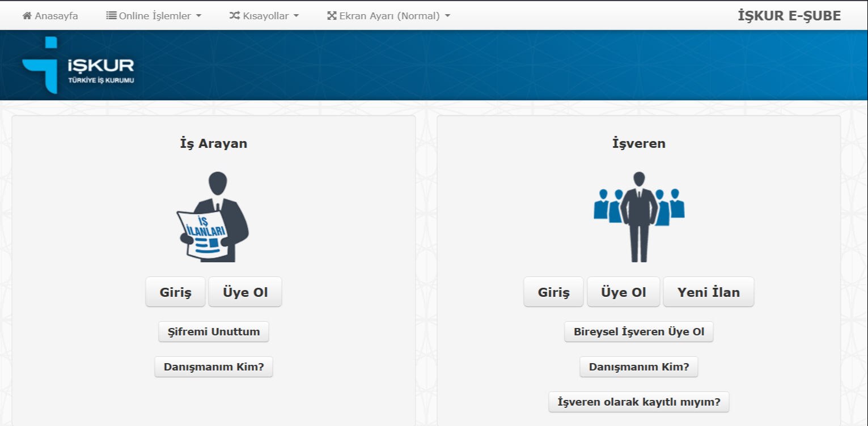Viewport: 868px width, 426px height.
Task: Click the İŞKUR logo in the banner
Action: [78, 66]
